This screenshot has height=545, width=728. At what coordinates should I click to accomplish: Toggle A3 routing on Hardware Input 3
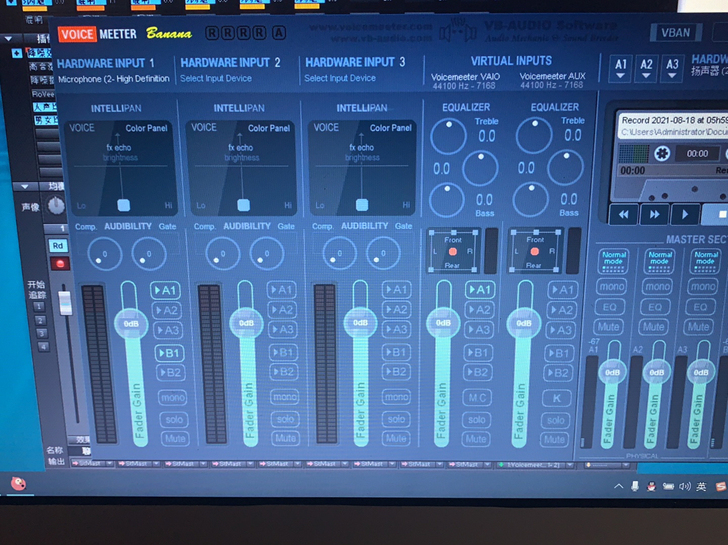(x=396, y=330)
